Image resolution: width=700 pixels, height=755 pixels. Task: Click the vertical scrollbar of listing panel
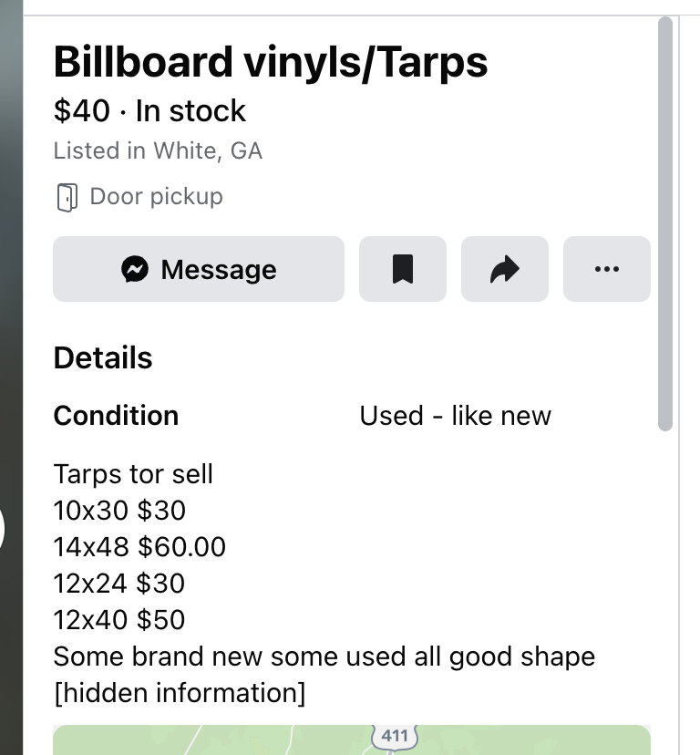click(x=665, y=224)
